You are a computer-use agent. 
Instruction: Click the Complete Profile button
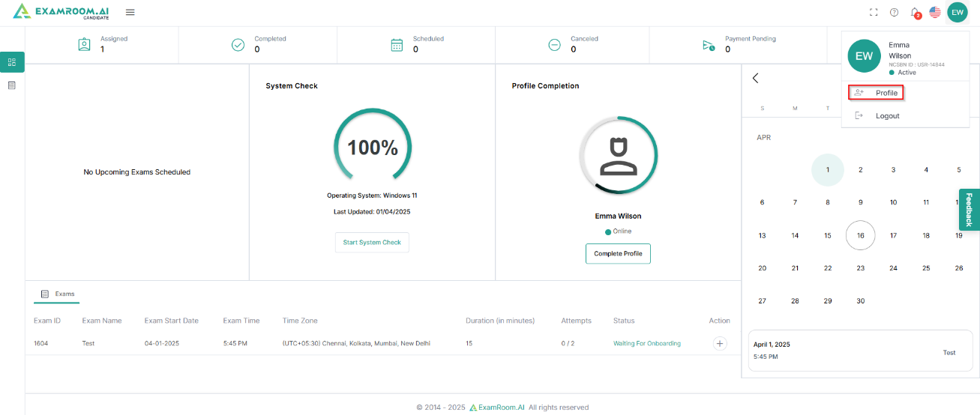[x=618, y=254]
